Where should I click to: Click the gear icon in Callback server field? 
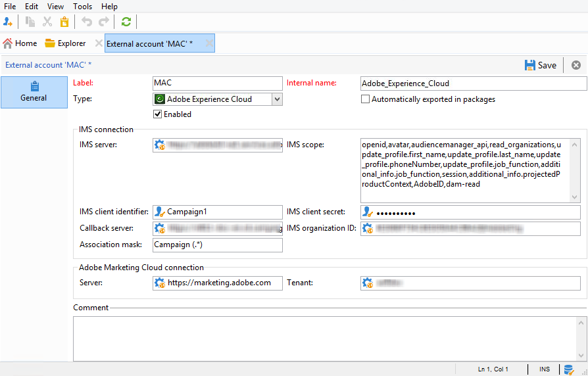[x=160, y=228]
